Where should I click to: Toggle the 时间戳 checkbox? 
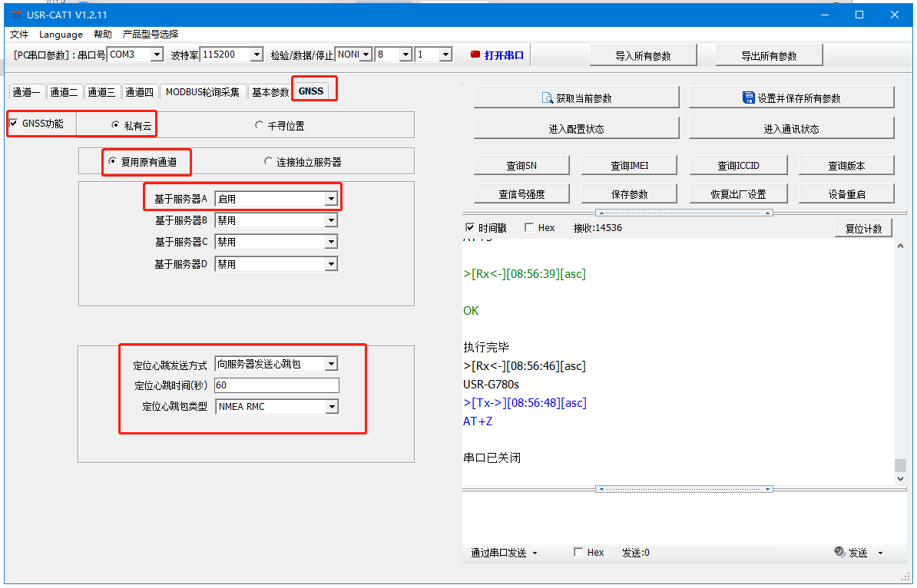[469, 227]
